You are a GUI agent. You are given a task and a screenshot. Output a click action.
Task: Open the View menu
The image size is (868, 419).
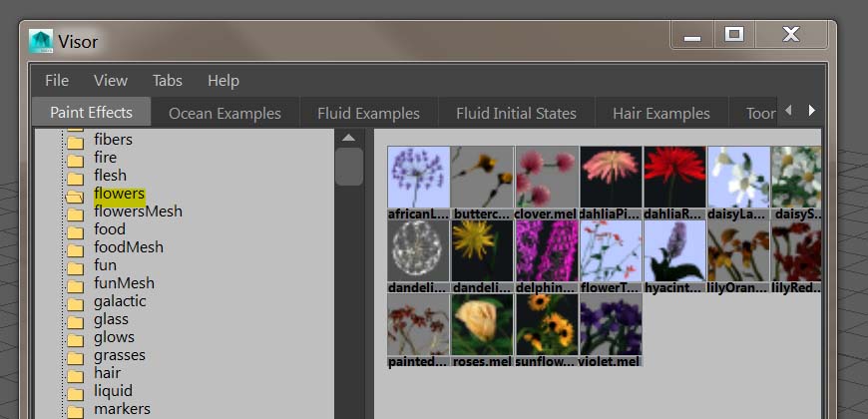[x=111, y=81]
